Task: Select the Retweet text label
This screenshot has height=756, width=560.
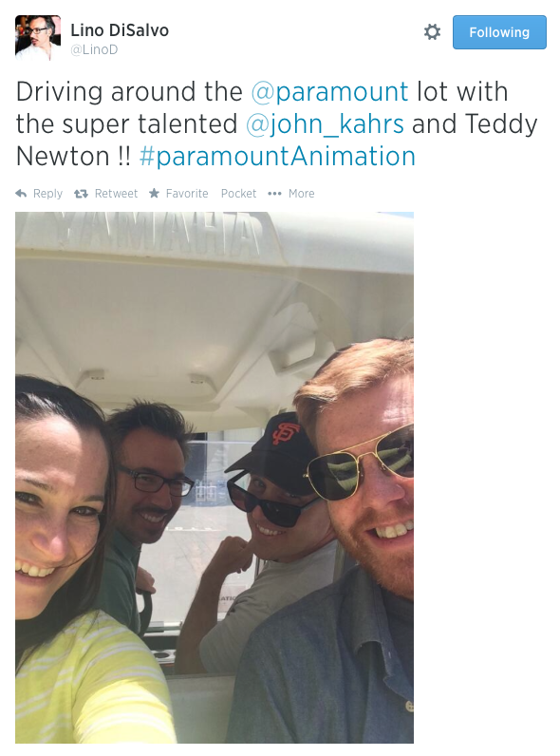Action: tap(116, 194)
